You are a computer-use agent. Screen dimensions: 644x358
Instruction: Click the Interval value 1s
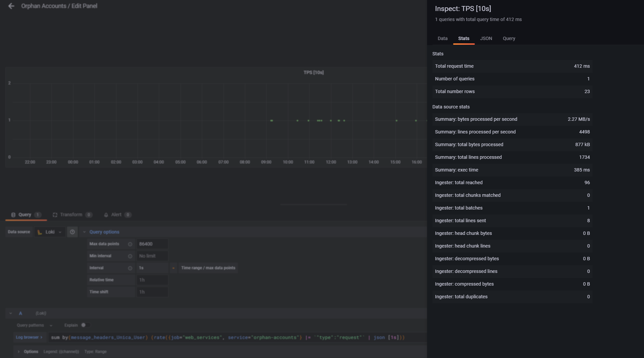(152, 268)
